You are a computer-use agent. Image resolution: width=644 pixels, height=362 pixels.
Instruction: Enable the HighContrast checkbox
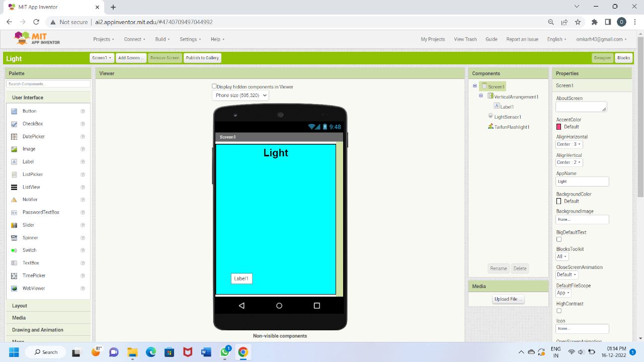click(559, 311)
